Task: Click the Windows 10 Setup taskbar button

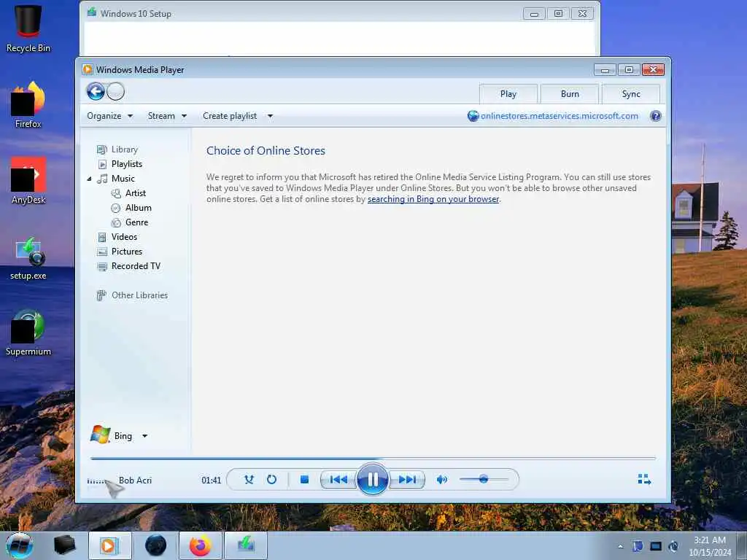Action: click(x=245, y=545)
